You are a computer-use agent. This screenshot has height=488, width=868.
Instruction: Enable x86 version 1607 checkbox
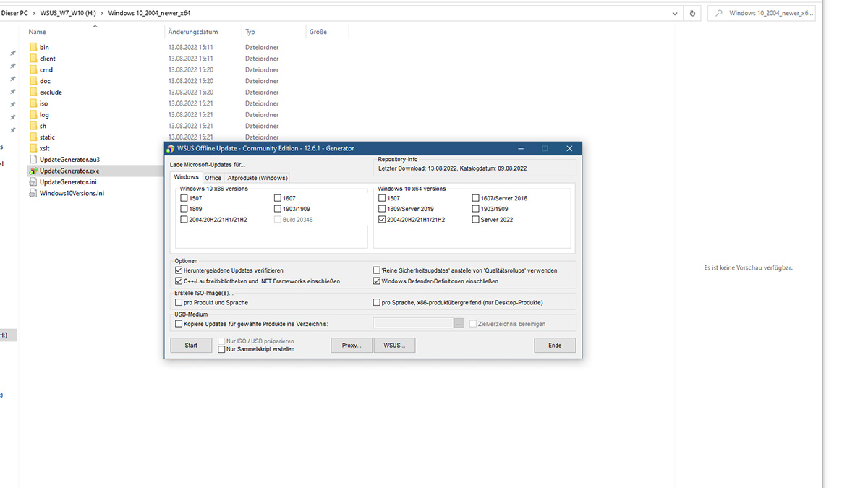click(278, 198)
